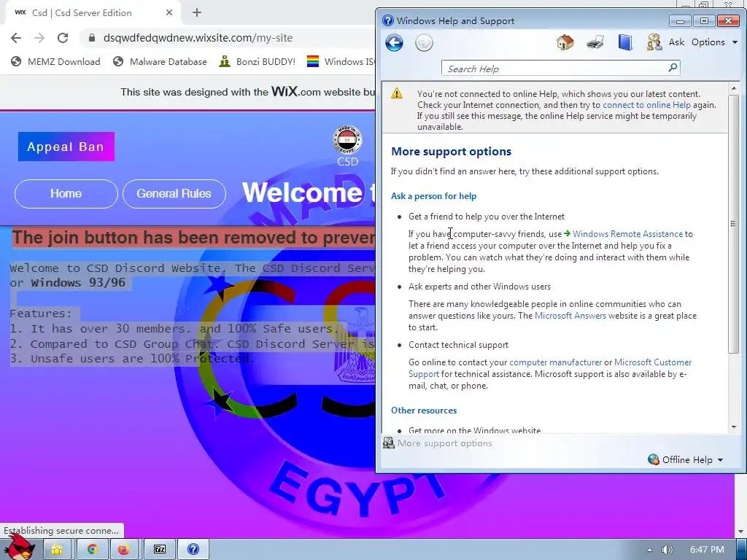Reload the Csd page in Chrome

coord(63,38)
